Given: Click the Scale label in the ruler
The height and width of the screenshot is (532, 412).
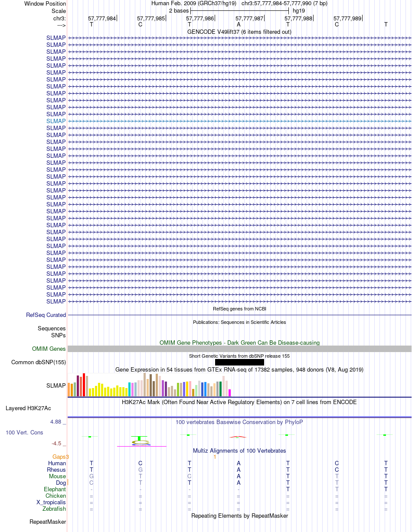Looking at the screenshot, I should coord(59,11).
